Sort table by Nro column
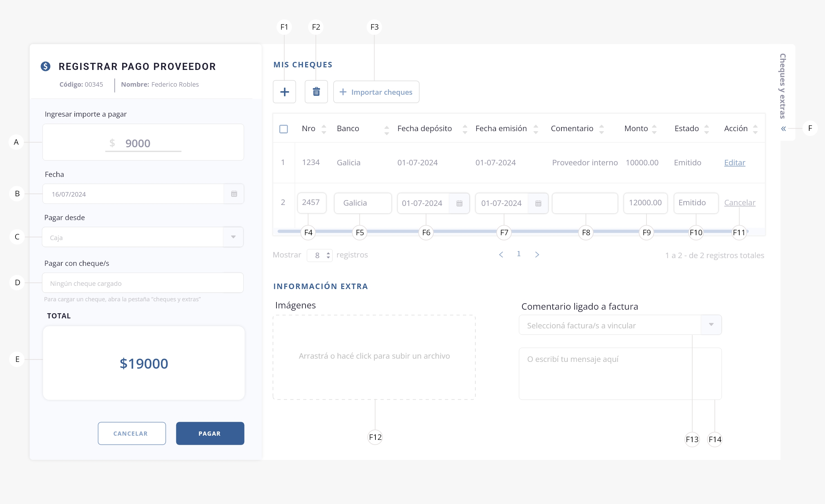825x504 pixels. pos(324,129)
